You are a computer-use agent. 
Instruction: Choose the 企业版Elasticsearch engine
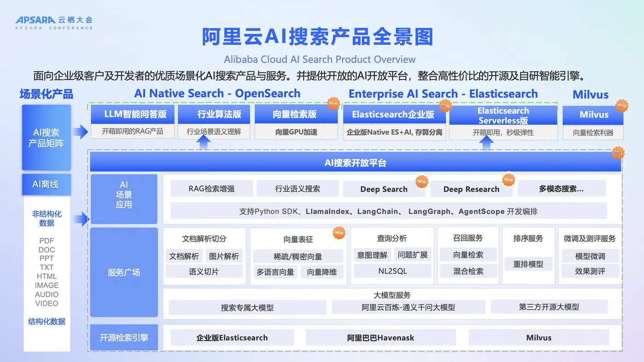[x=232, y=338]
